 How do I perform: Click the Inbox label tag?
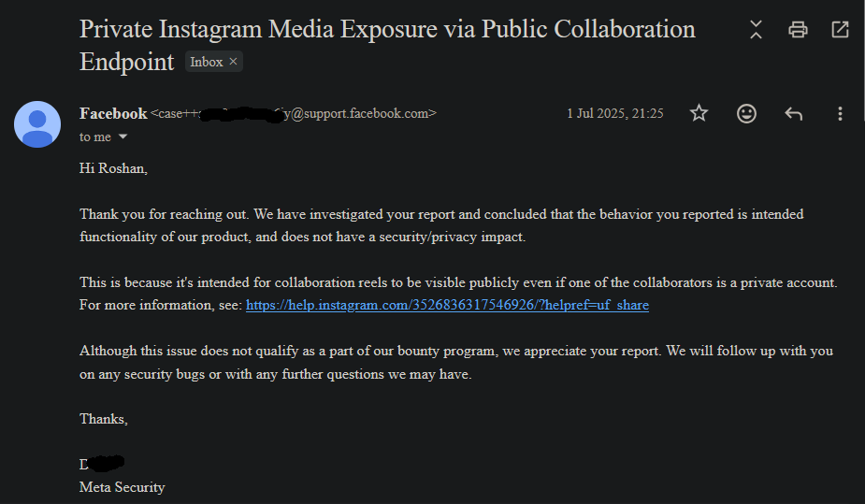point(206,62)
